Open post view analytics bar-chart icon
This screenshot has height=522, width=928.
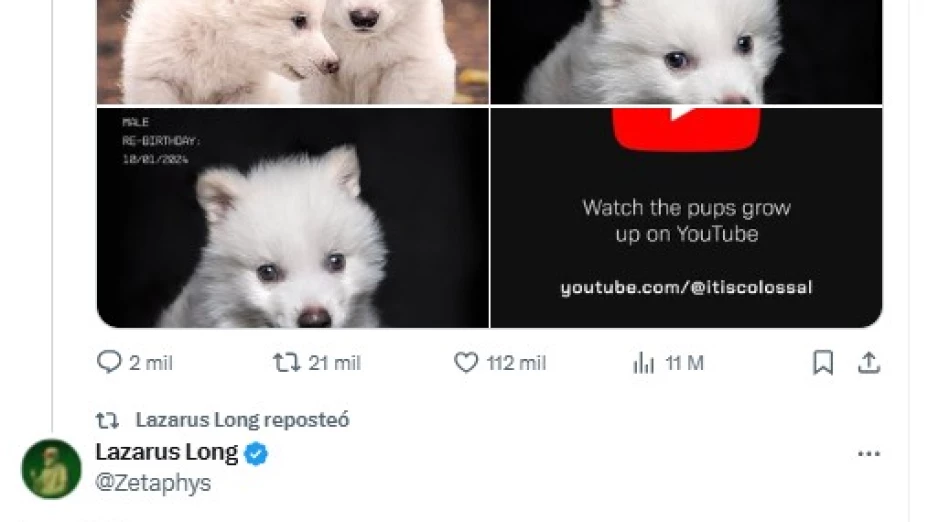644,363
